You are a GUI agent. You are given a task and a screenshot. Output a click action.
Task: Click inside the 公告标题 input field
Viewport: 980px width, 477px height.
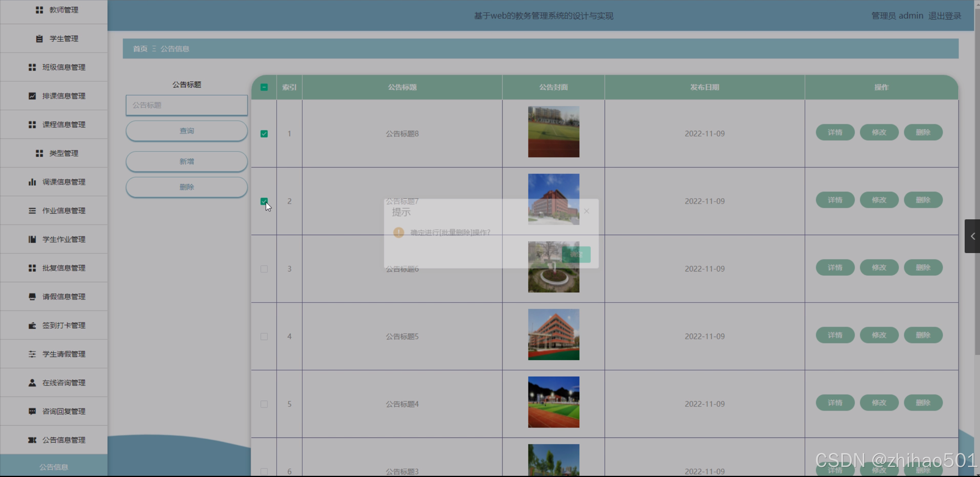186,105
